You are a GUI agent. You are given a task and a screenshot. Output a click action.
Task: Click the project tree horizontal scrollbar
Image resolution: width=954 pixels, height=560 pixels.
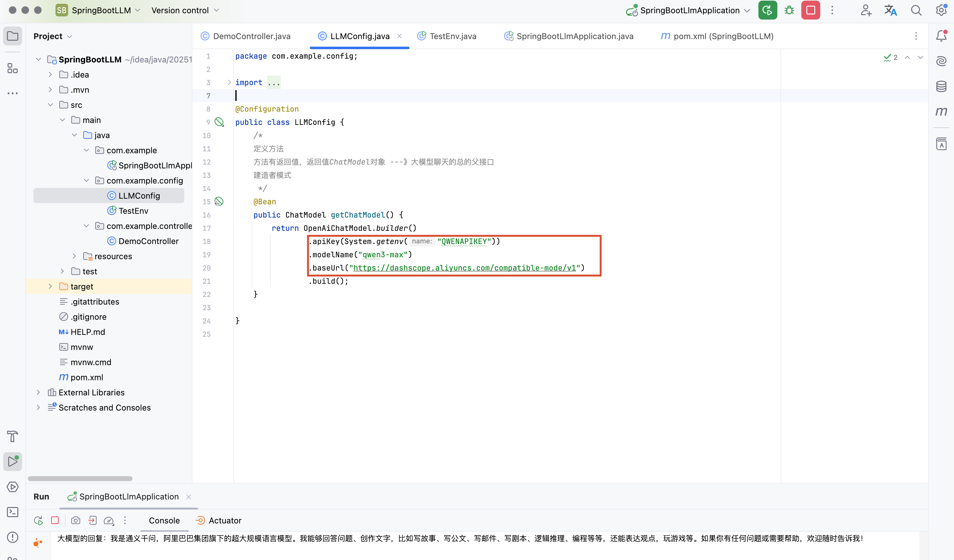[80, 478]
